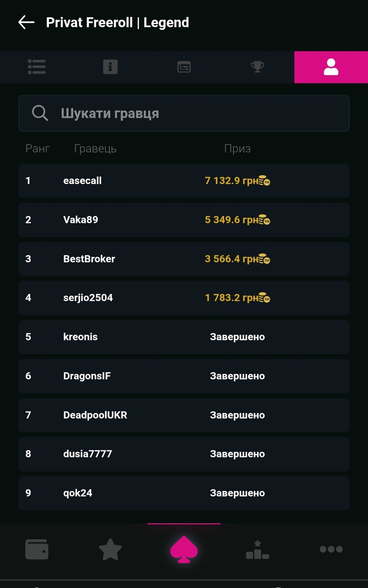Select player serjio2504 row
This screenshot has height=588, width=368.
tap(88, 298)
